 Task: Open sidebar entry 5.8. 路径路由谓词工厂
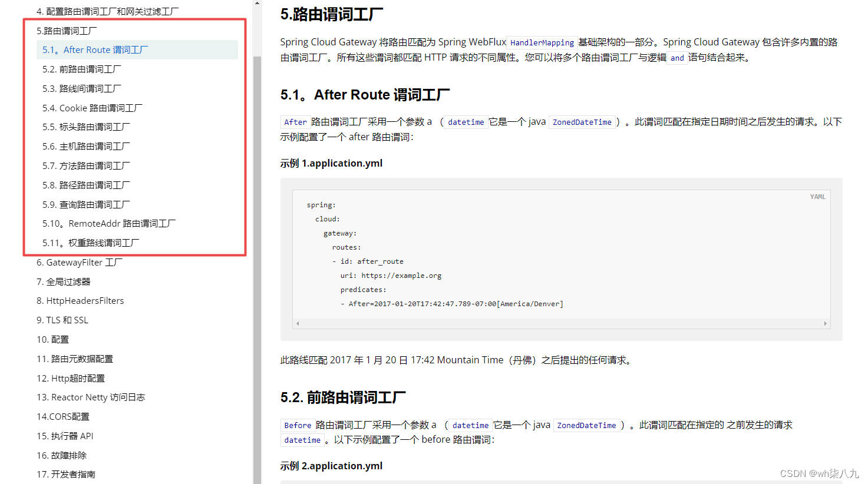86,185
